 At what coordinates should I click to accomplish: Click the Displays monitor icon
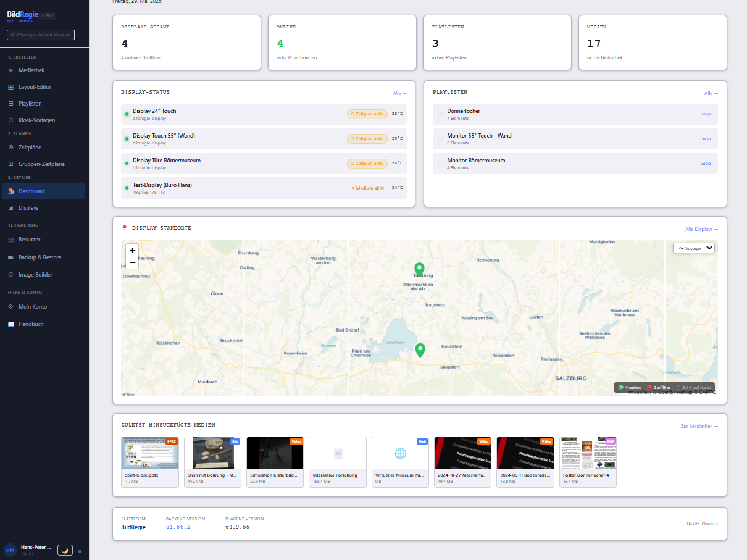[x=10, y=208]
